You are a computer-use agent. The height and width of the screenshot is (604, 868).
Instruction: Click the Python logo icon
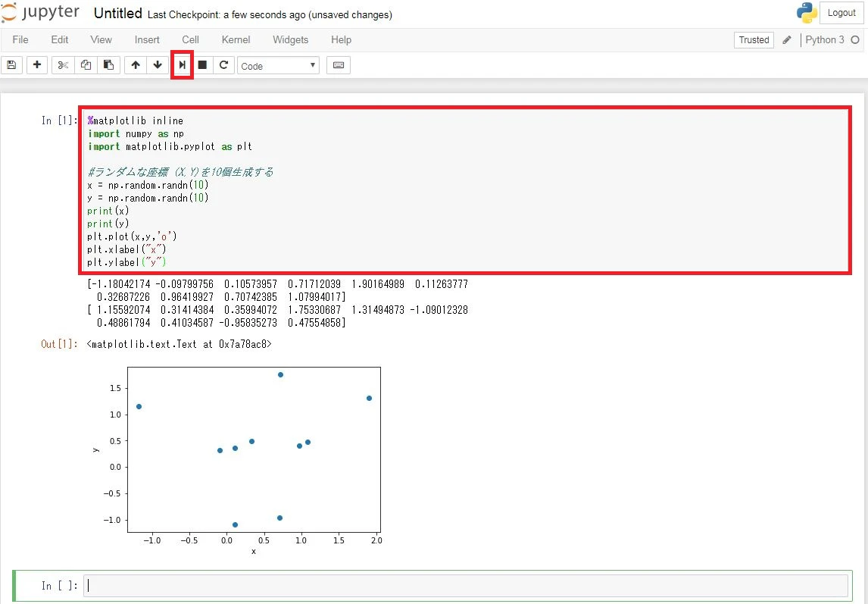[806, 13]
